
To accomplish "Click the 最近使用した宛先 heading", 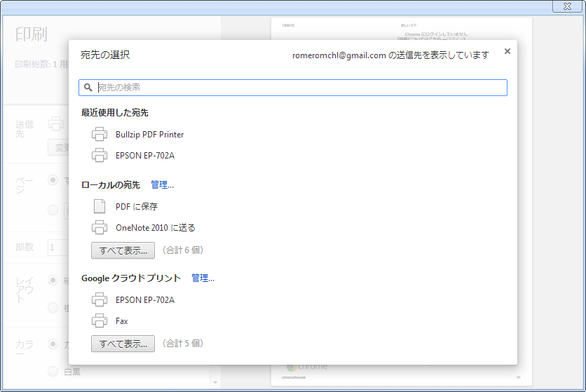I will tap(115, 113).
